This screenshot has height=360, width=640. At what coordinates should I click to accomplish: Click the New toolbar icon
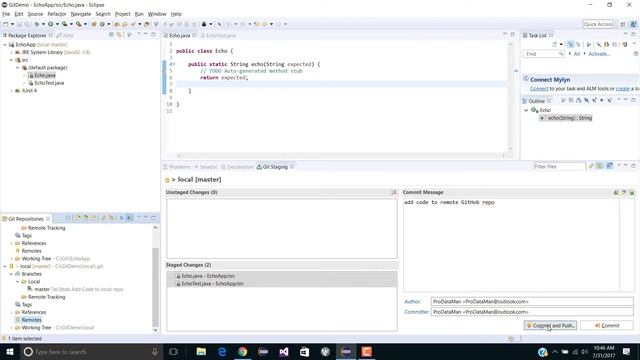point(6,24)
